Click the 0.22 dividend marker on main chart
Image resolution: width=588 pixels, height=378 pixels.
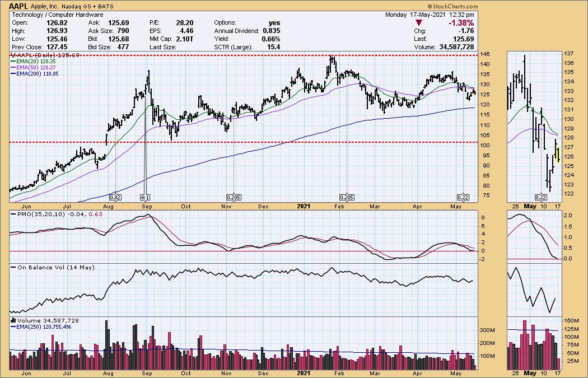point(464,197)
